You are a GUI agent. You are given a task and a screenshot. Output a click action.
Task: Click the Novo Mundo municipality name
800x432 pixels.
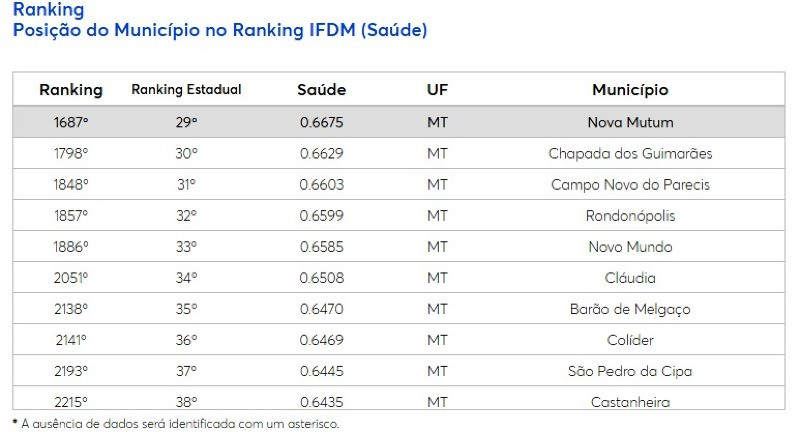(630, 247)
